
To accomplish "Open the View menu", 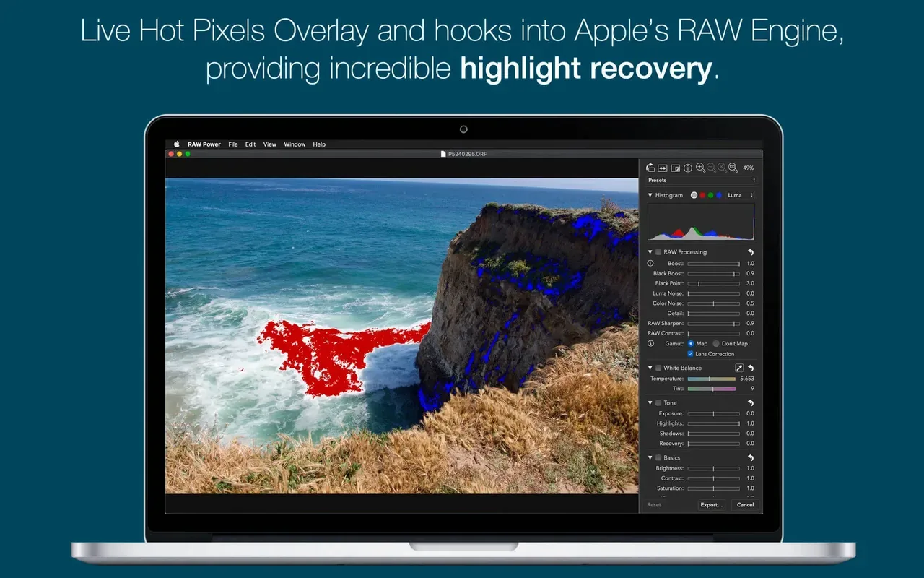I will pyautogui.click(x=270, y=144).
